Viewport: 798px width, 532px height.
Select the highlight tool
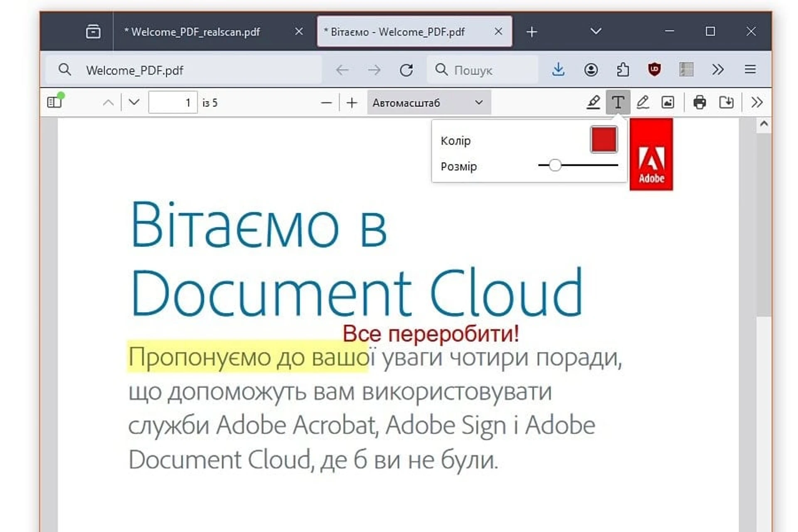(593, 102)
